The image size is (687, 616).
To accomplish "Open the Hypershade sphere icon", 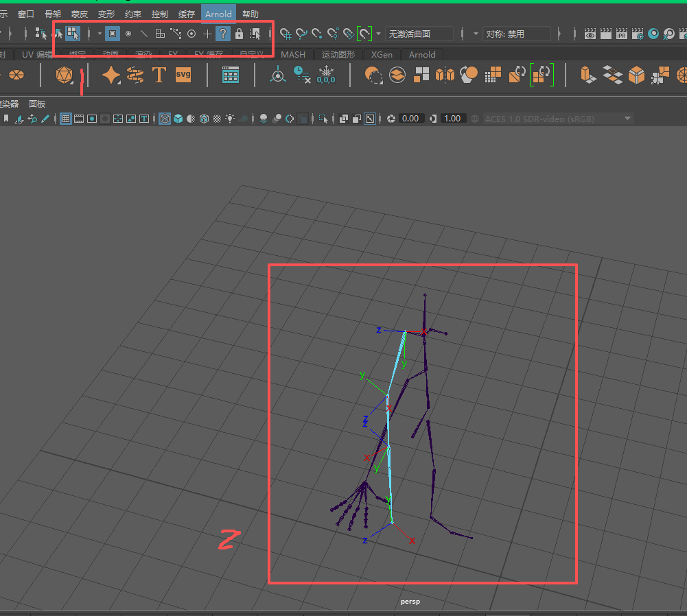I will click(x=653, y=34).
